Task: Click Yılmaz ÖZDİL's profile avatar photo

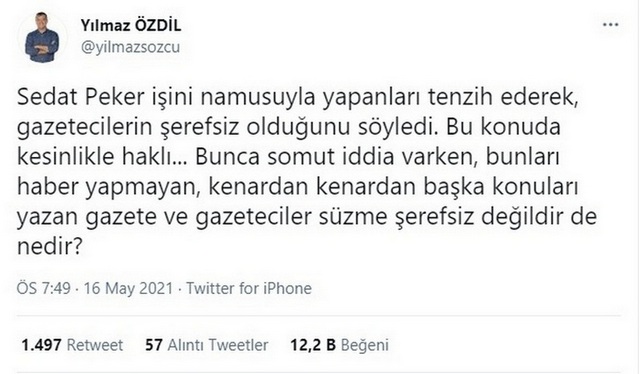Action: [x=42, y=38]
